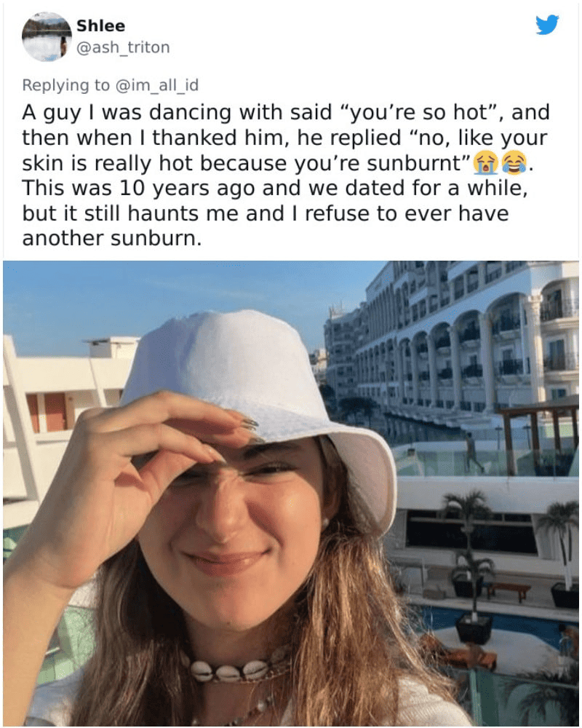Click the loudly crying face emoji
Image resolution: width=582 pixels, height=728 pixels.
pyautogui.click(x=485, y=163)
